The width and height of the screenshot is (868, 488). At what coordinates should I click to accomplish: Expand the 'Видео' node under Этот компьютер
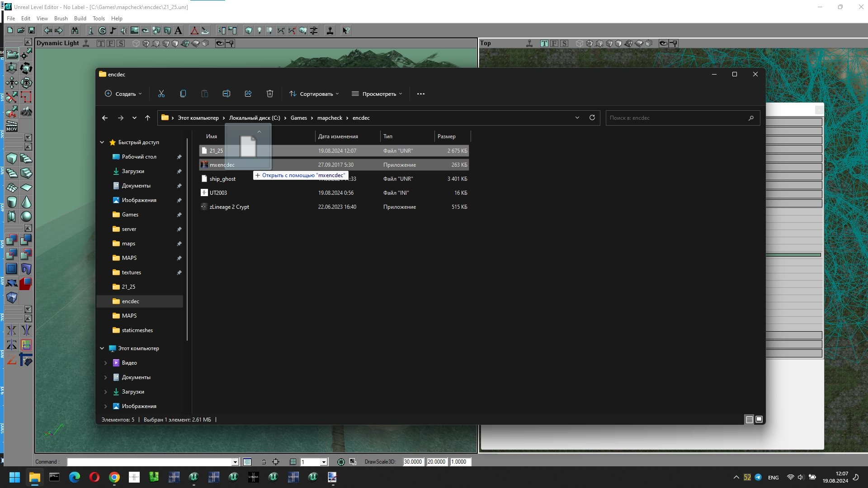click(106, 363)
